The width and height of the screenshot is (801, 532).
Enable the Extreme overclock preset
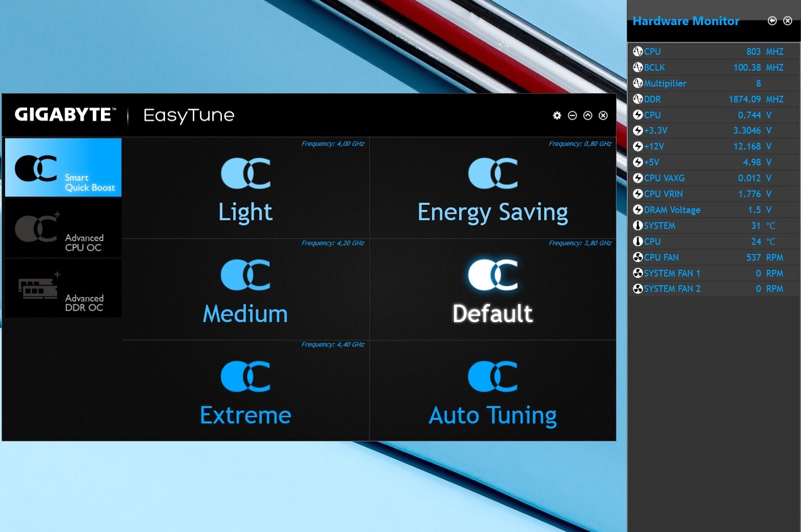(245, 392)
